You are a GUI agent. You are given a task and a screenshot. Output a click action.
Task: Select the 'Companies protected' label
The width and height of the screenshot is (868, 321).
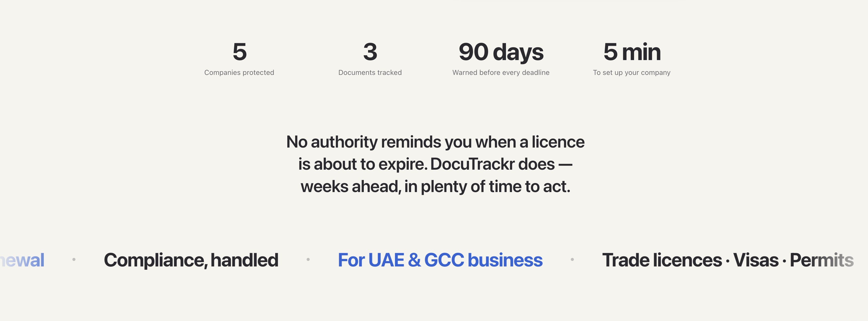[x=239, y=72]
